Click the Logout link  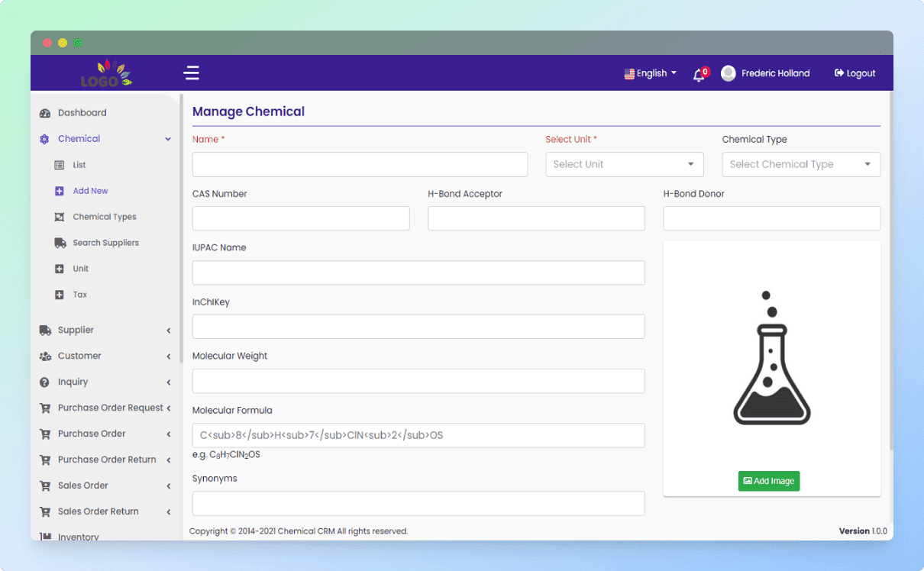[x=855, y=73]
